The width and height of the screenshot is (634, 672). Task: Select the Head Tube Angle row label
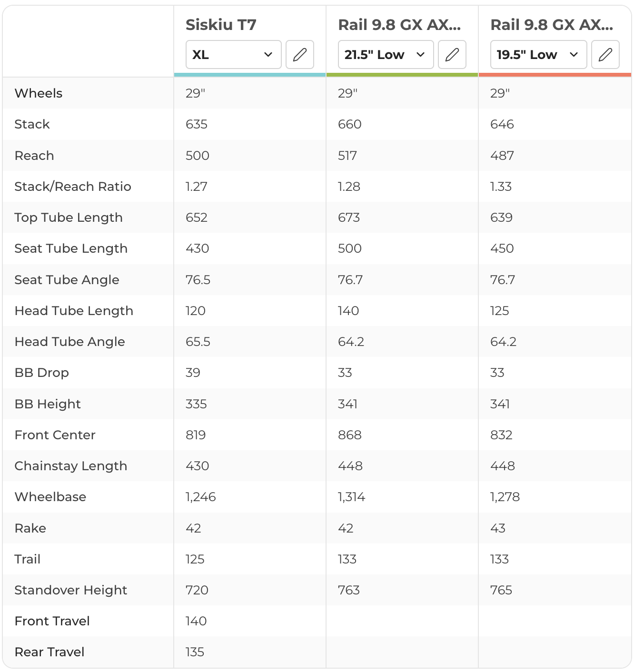coord(70,342)
